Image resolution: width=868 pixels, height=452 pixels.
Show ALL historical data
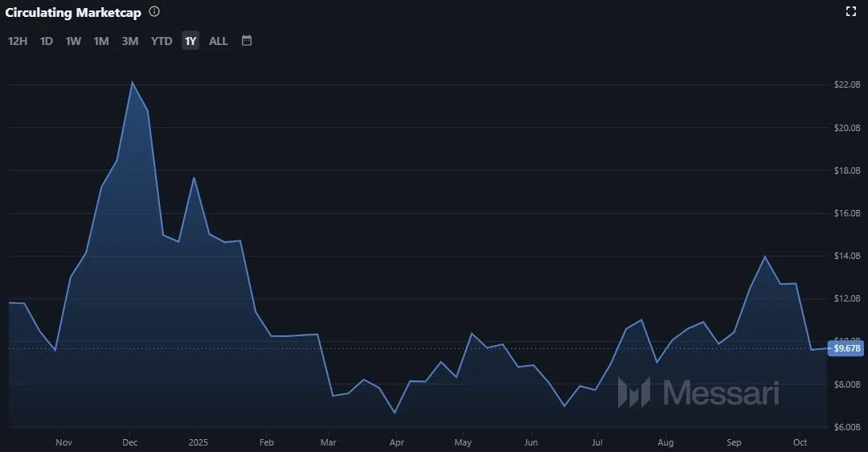pyautogui.click(x=219, y=41)
